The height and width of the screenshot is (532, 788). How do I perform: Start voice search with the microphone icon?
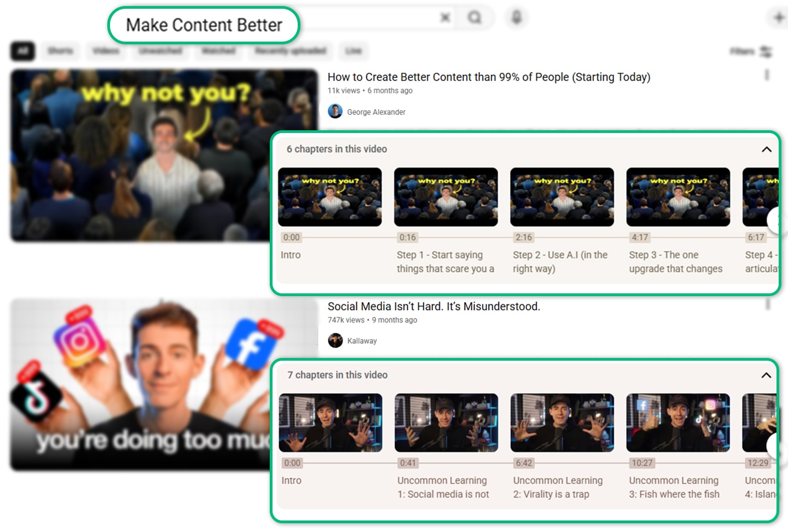515,18
